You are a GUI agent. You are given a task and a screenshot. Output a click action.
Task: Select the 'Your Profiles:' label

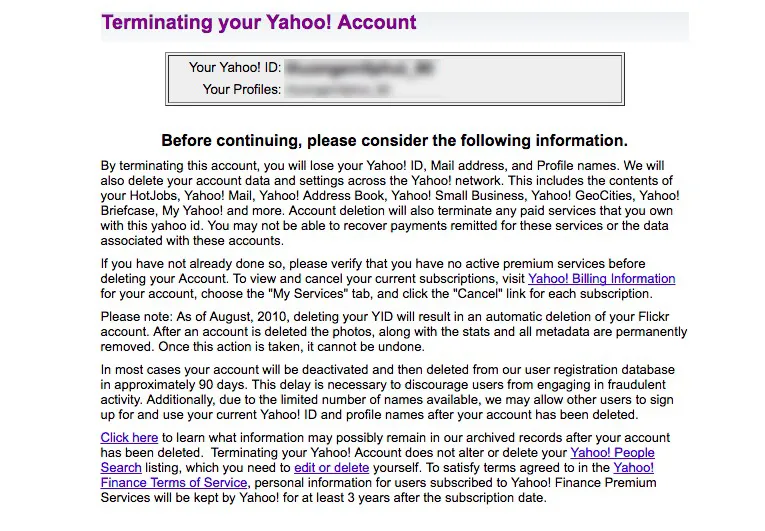pos(242,90)
